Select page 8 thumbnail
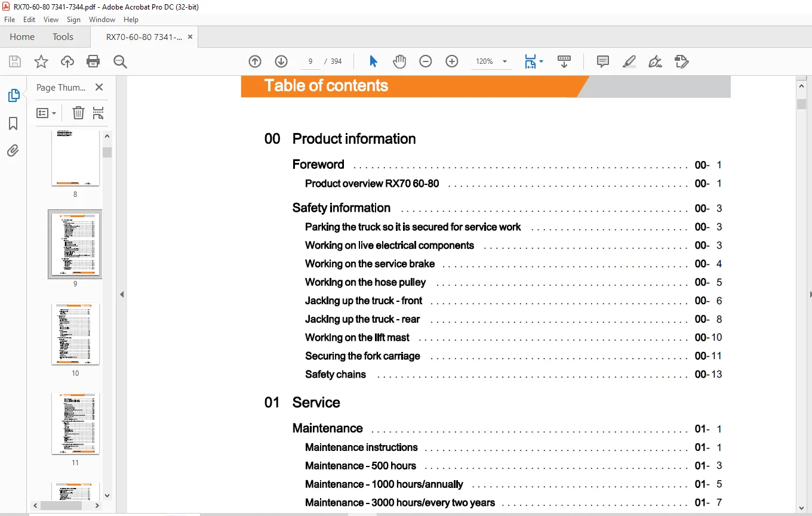The height and width of the screenshot is (516, 812). coord(75,157)
